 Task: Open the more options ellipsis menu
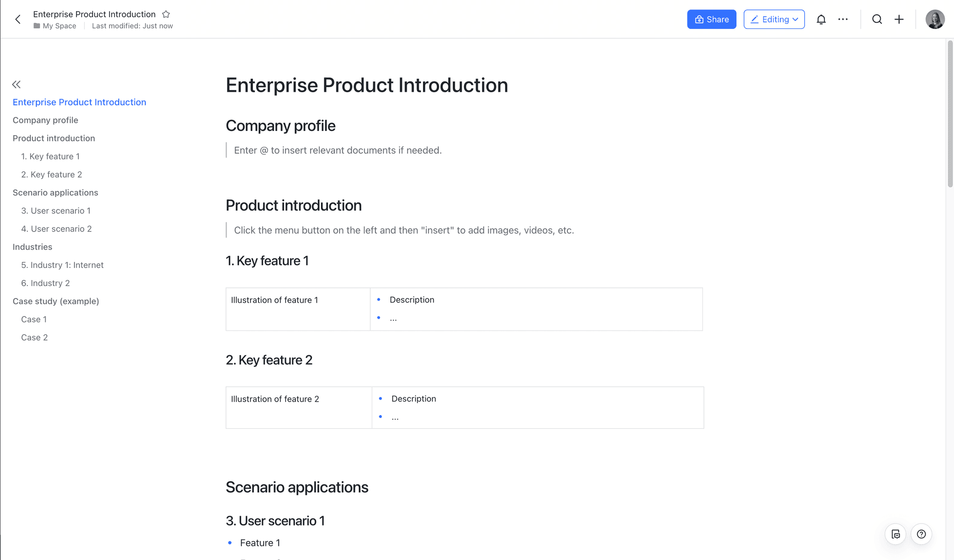[843, 19]
